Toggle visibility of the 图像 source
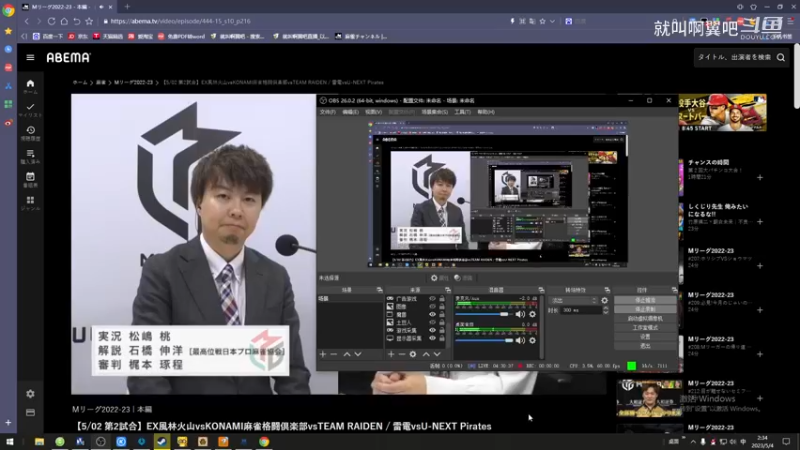 click(433, 307)
